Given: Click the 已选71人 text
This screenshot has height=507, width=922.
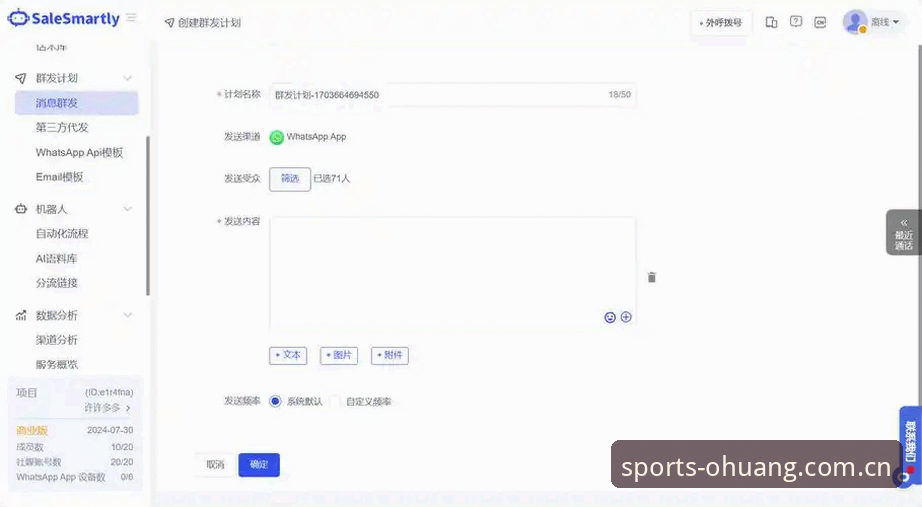Looking at the screenshot, I should [x=332, y=179].
